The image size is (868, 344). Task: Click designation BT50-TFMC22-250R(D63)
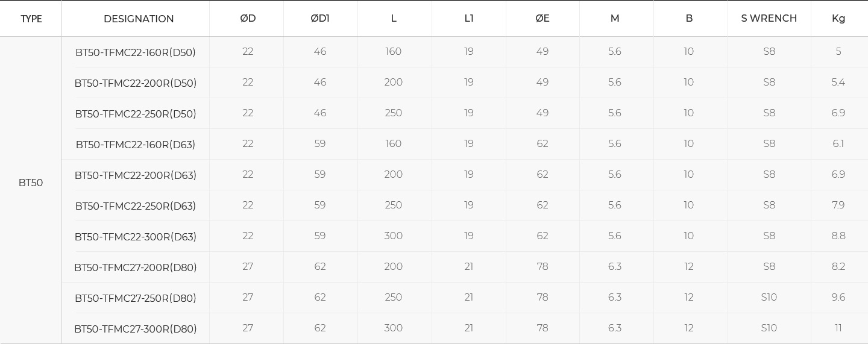click(136, 207)
